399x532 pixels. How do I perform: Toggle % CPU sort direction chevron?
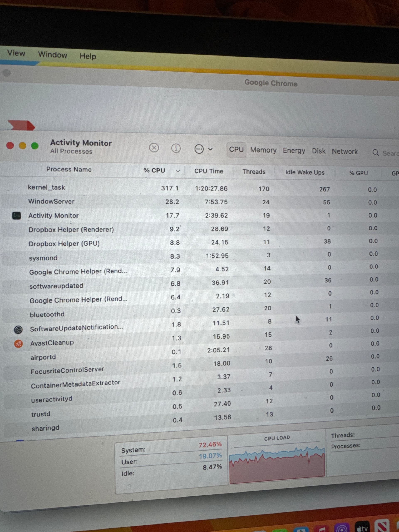pyautogui.click(x=178, y=171)
